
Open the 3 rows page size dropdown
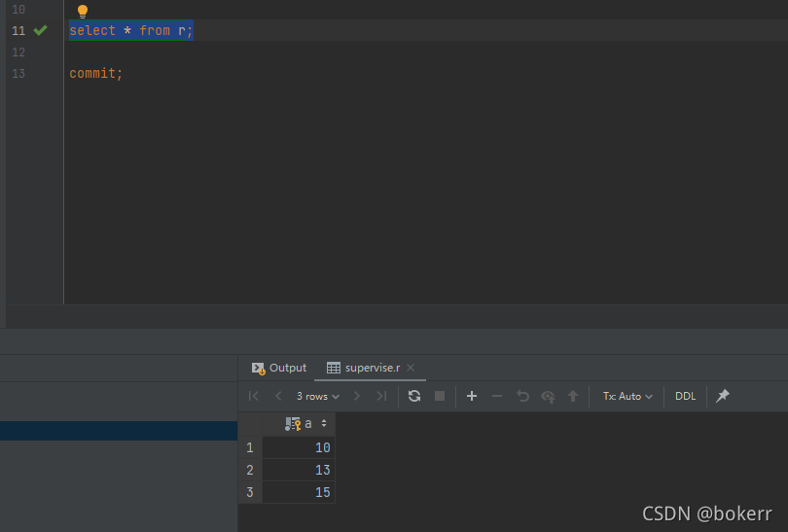tap(317, 397)
